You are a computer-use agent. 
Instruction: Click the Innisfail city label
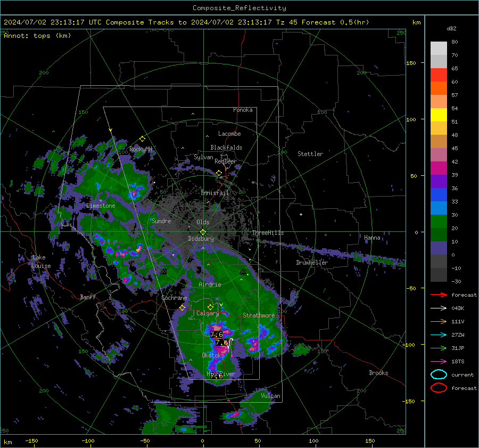pos(215,193)
